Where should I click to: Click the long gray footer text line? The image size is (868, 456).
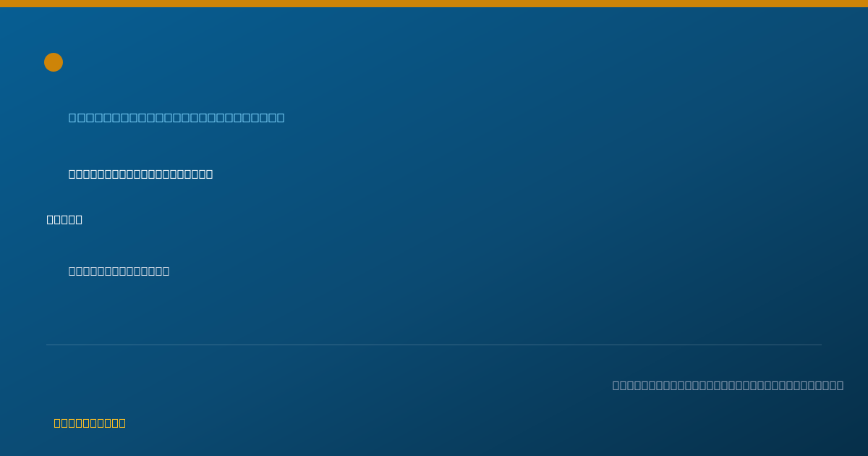728,385
